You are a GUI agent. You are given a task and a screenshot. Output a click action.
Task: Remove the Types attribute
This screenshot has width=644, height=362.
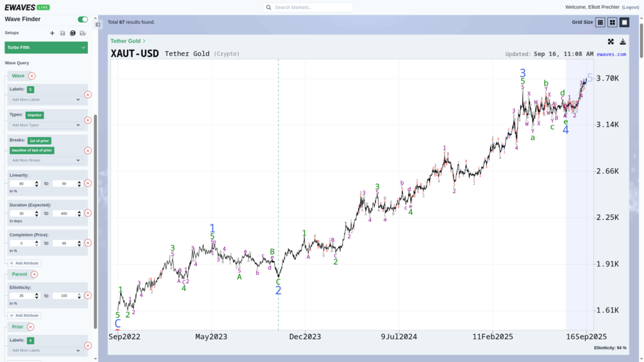[88, 120]
